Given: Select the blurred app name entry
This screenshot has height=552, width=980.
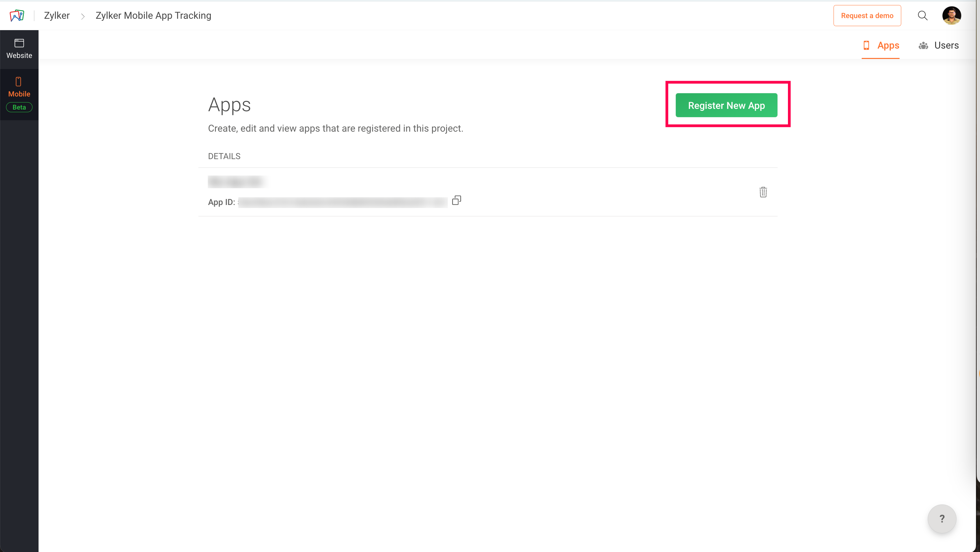Looking at the screenshot, I should coord(236,182).
